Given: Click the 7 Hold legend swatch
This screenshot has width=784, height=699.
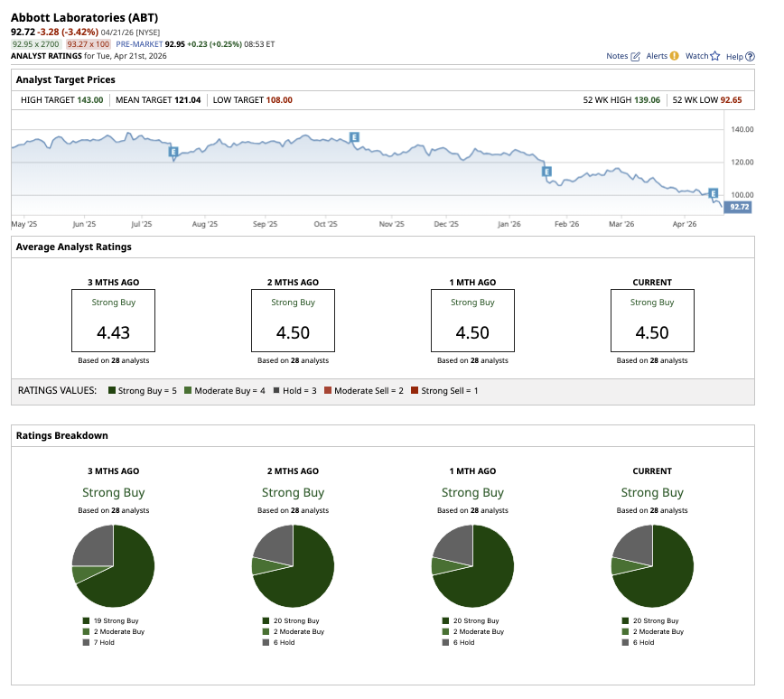Looking at the screenshot, I should (x=86, y=642).
